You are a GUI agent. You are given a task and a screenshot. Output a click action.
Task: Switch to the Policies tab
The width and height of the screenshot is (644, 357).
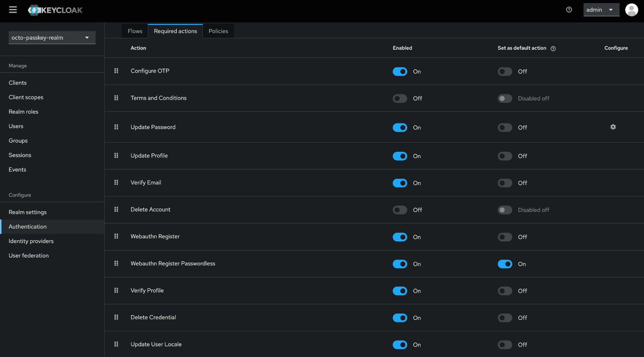218,31
